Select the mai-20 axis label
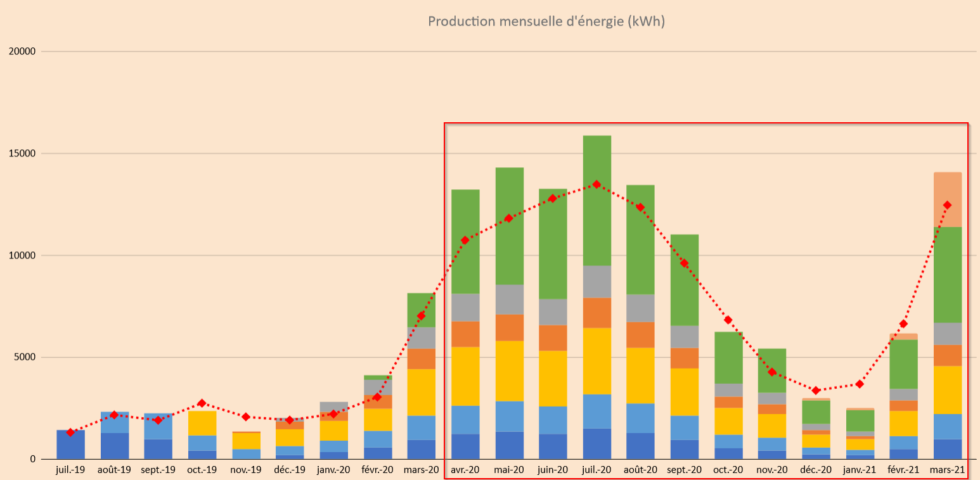Viewport: 980px width, 480px height. 509,470
